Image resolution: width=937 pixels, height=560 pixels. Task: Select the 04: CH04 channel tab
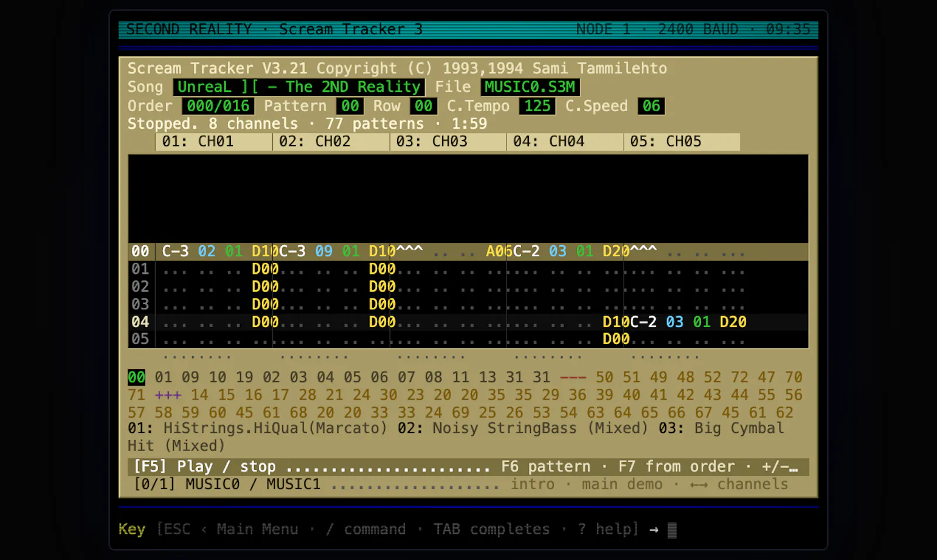tap(565, 142)
